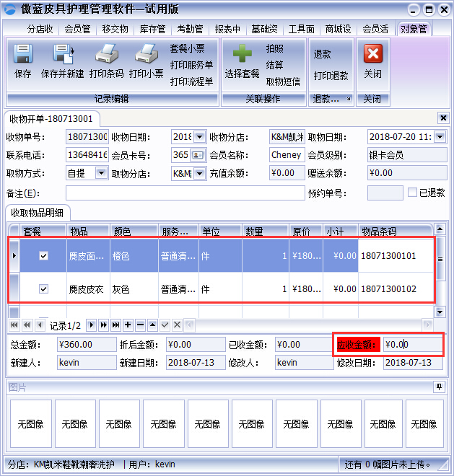Switch to the 库存管 menu tab
The width and height of the screenshot is (454, 476).
pyautogui.click(x=152, y=29)
